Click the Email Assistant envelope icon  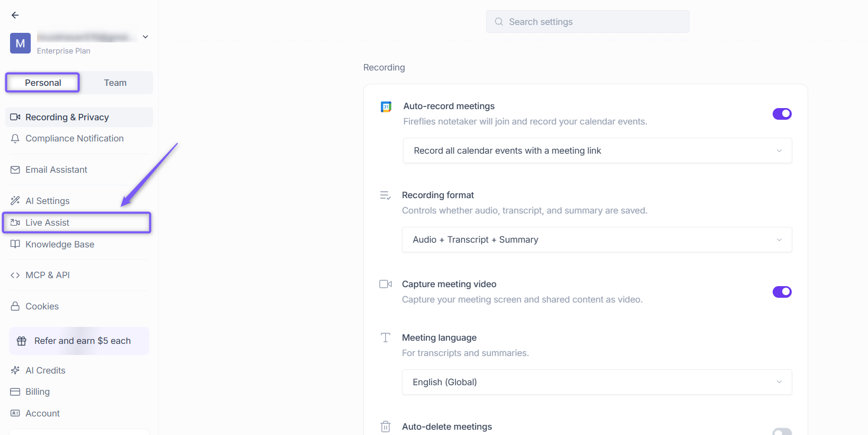coord(15,170)
